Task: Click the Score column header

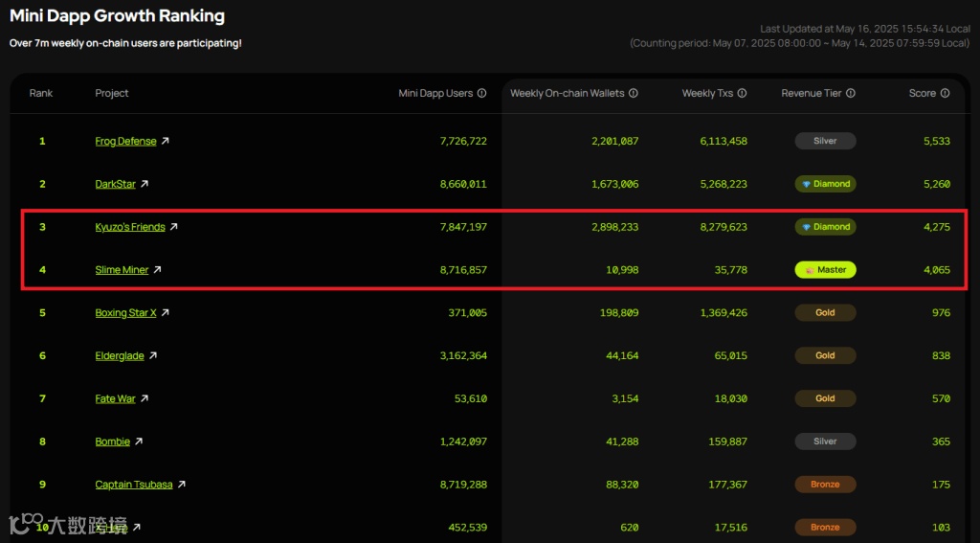Action: (x=923, y=93)
